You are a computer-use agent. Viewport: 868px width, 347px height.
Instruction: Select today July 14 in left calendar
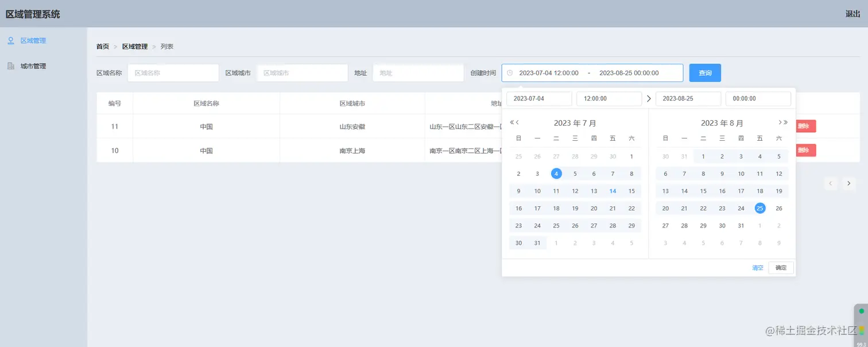613,191
